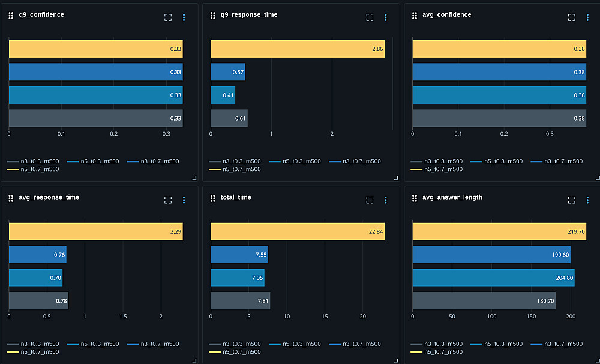Toggle n3_t0.7_m500 legend in avg_confidence chart
This screenshot has height=364, width=600.
[x=557, y=161]
